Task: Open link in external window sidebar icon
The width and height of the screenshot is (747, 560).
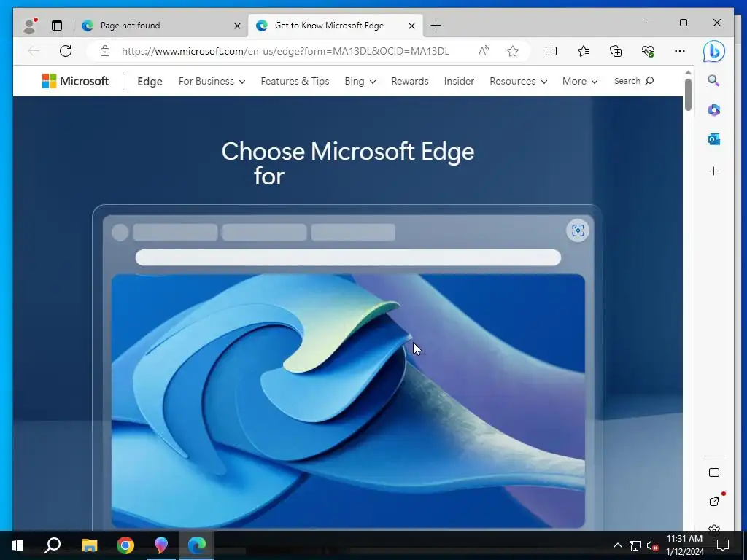Action: [713, 502]
